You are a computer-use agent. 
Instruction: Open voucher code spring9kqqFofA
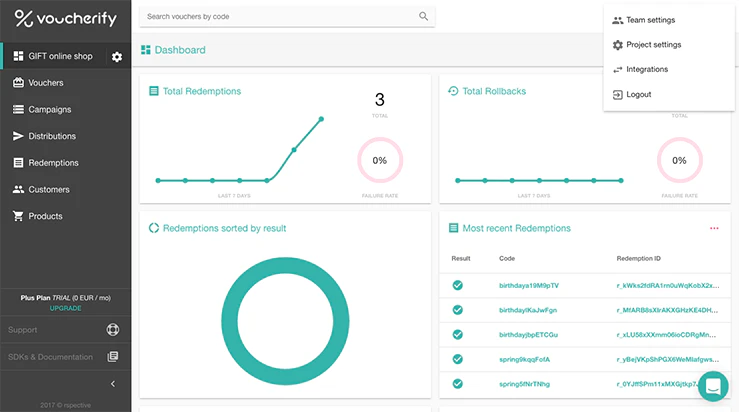click(x=525, y=359)
